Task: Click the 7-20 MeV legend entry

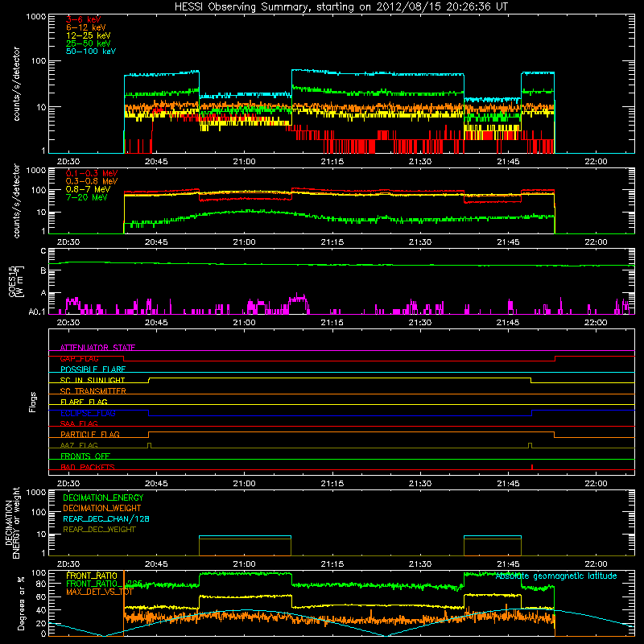Action: click(87, 197)
